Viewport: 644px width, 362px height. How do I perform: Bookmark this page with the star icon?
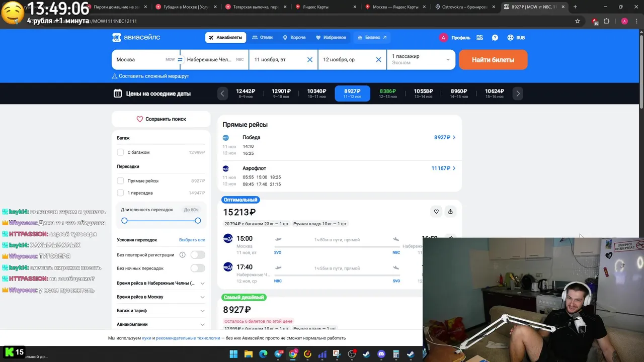(578, 21)
